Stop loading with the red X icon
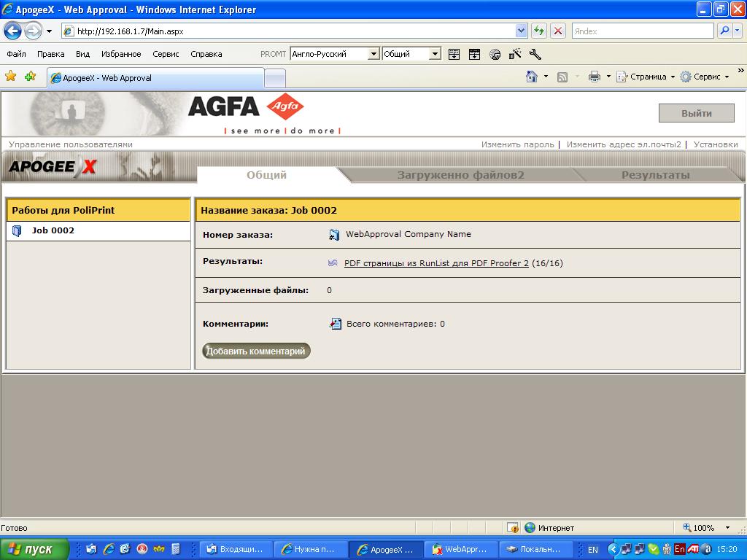 click(558, 31)
